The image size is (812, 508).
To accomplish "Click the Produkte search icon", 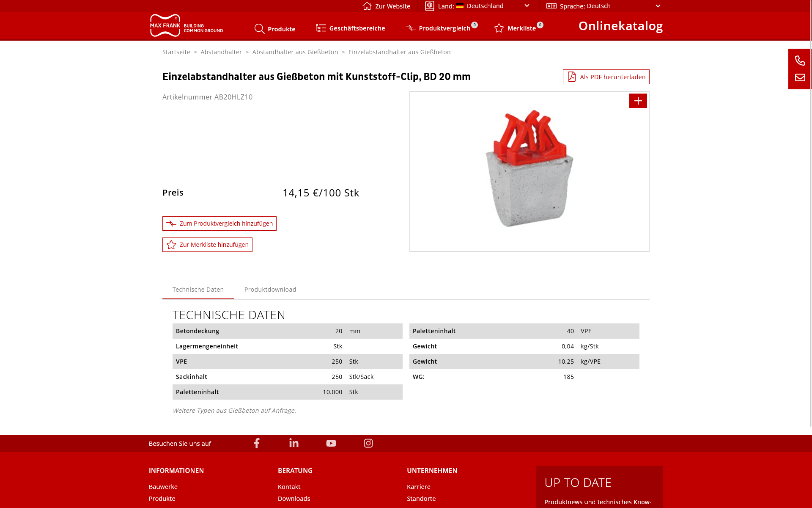I will coord(260,29).
